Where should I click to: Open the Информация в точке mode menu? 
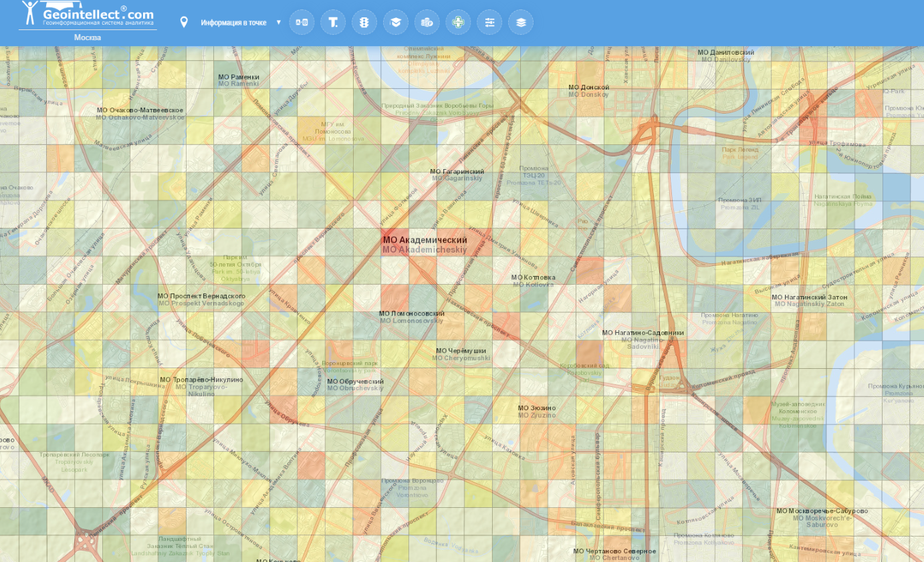pyautogui.click(x=233, y=23)
